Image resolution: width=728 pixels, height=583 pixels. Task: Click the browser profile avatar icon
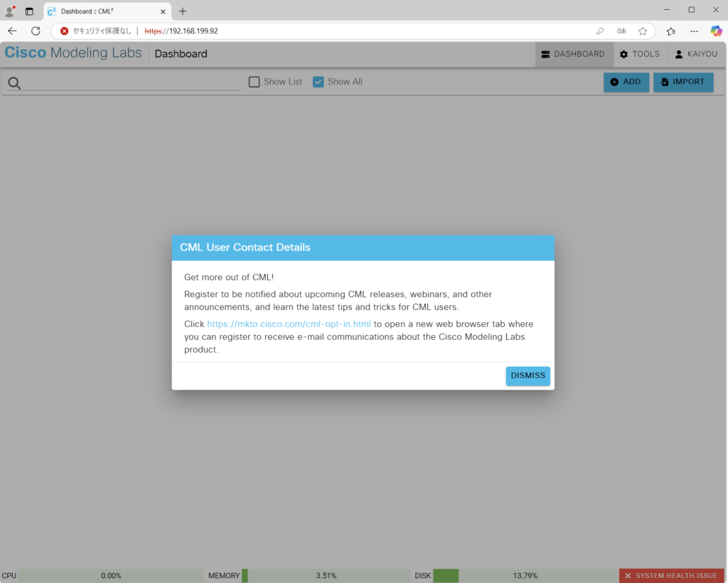pos(10,11)
